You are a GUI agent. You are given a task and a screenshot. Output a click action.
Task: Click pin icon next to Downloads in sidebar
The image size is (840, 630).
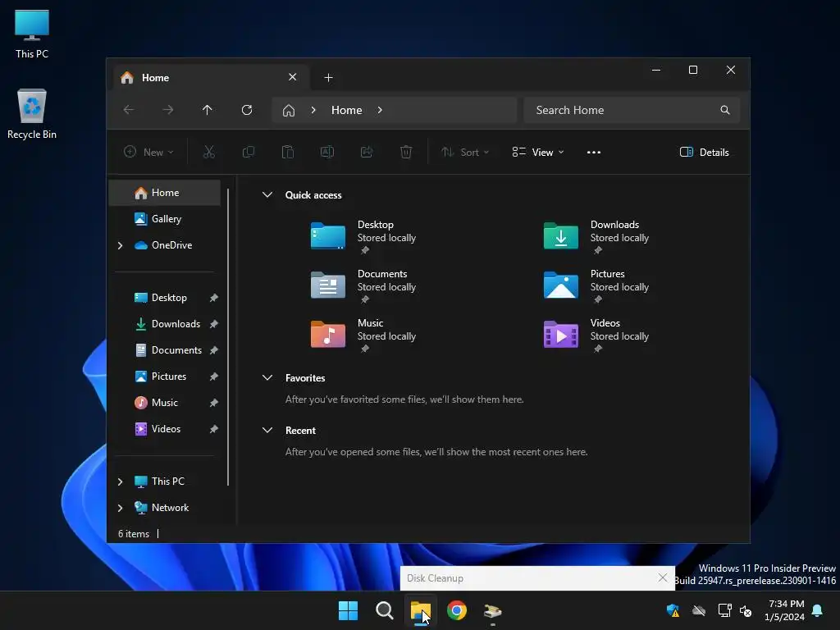(214, 324)
